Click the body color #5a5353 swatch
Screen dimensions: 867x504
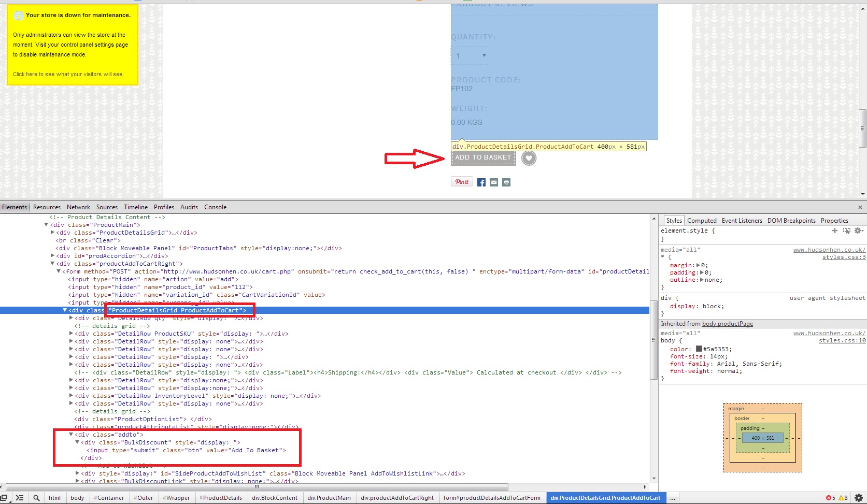click(x=699, y=349)
